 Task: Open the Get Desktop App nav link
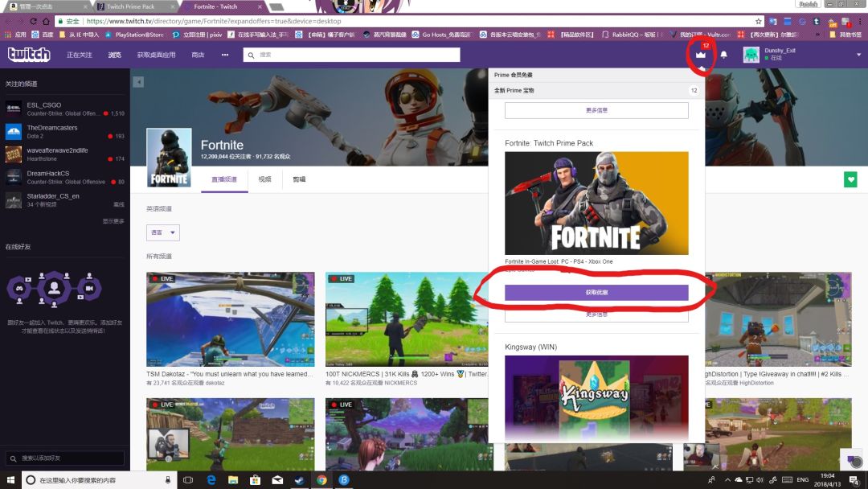pos(156,55)
